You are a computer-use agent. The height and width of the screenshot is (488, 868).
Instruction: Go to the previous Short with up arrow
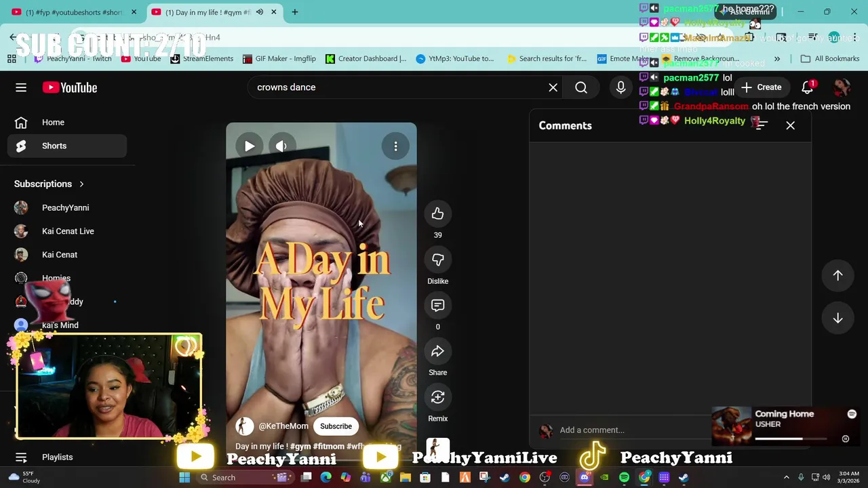pos(837,276)
